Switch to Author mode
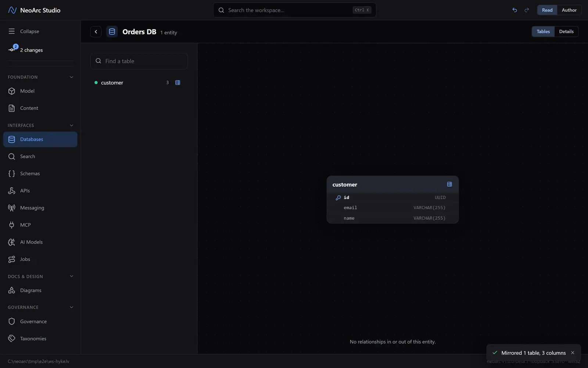The height and width of the screenshot is (368, 588). 569,10
